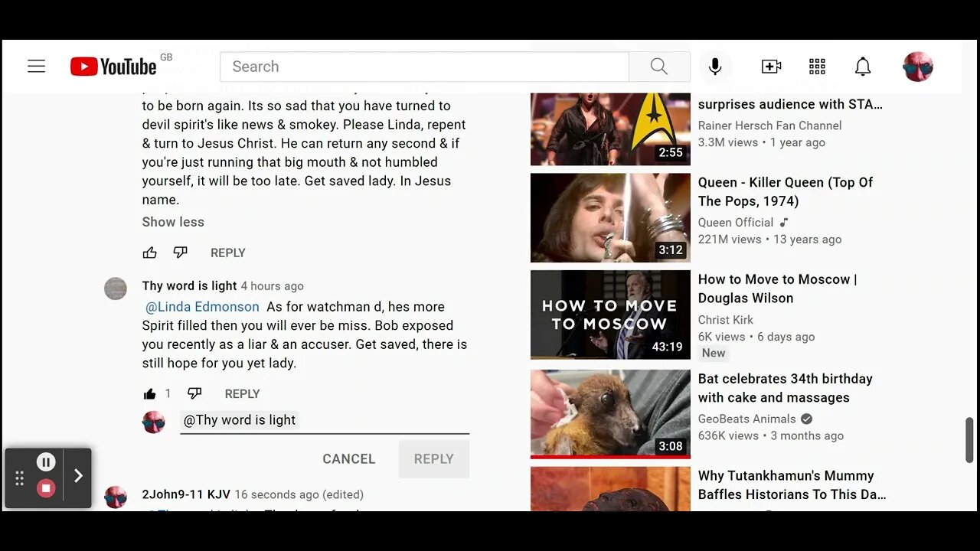Toggle like on the Thy word is light comment

150,393
